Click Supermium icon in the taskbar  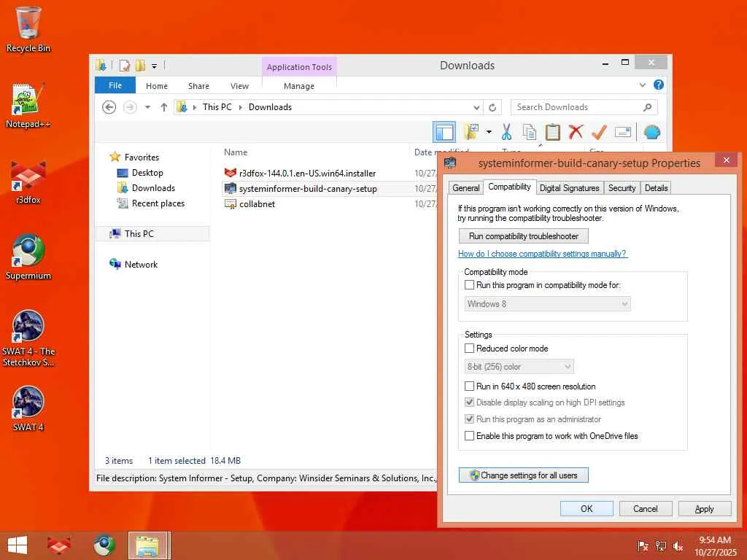click(104, 545)
